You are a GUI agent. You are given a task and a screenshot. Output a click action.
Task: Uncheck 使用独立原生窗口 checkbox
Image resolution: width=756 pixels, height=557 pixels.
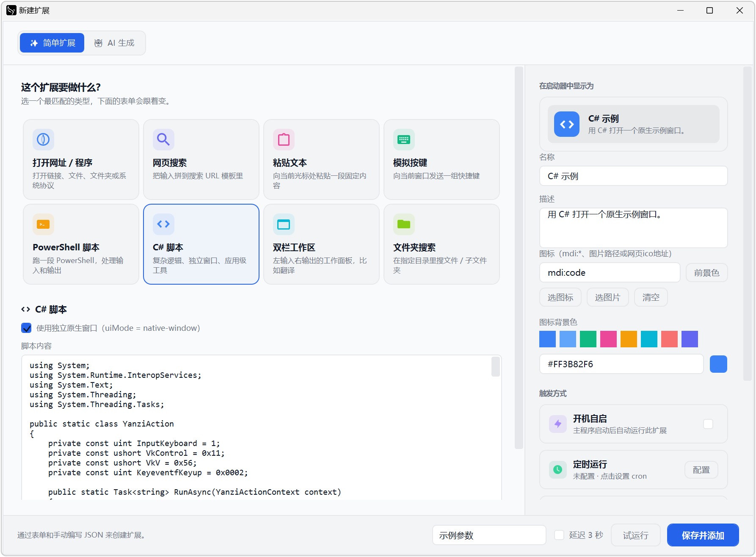26,328
